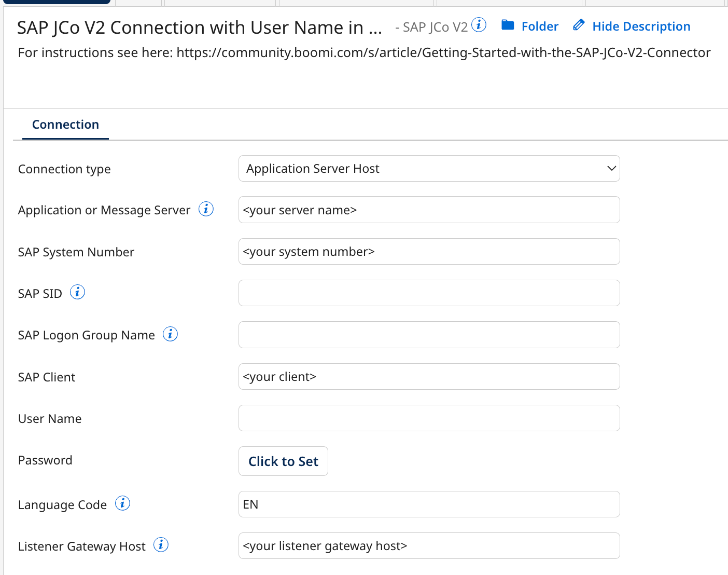Click inside the SAP Client field

point(429,376)
